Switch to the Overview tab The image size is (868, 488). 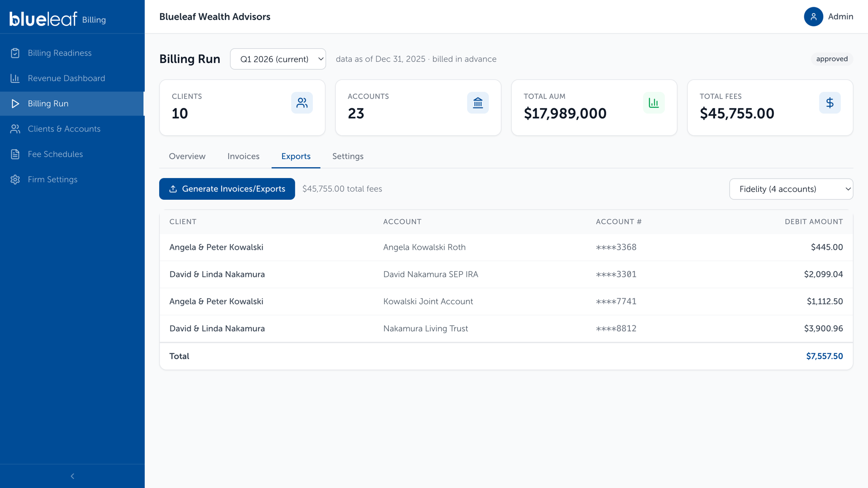[x=187, y=156]
